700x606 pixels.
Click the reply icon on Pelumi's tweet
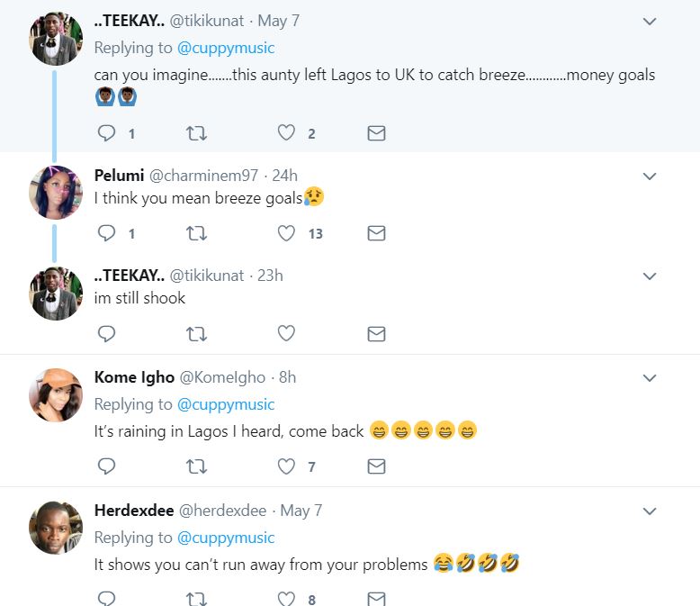(106, 233)
